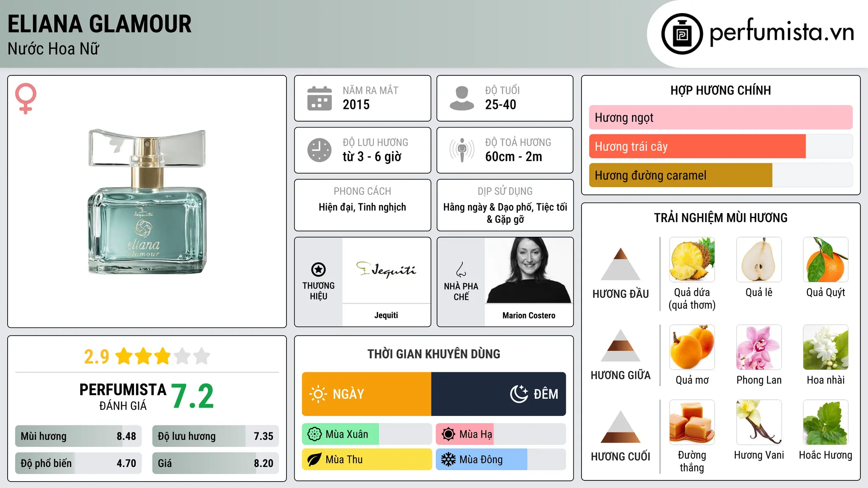Click the longevity value từ 3 - 6 giờ
Screen dimensions: 868x488
372,157
